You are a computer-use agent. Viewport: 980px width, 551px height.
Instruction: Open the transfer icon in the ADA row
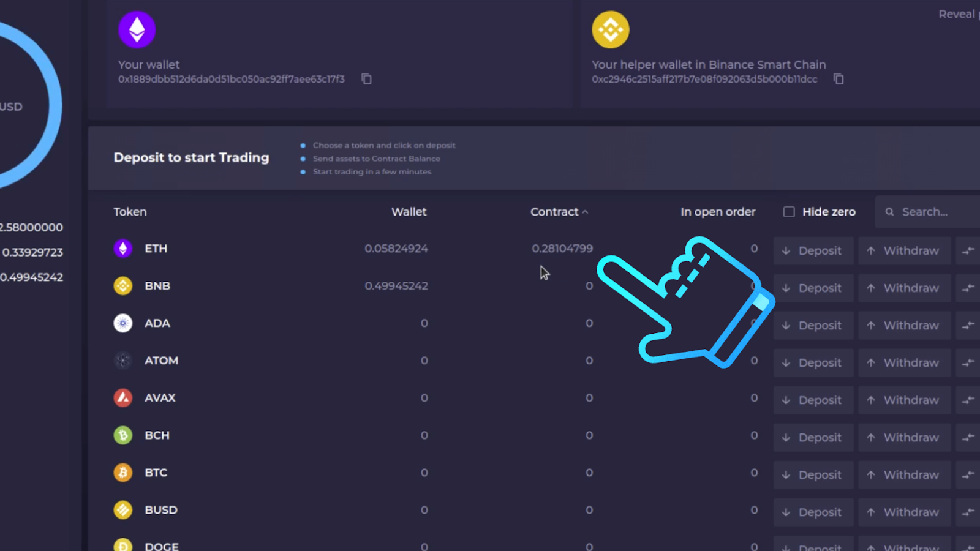(968, 325)
